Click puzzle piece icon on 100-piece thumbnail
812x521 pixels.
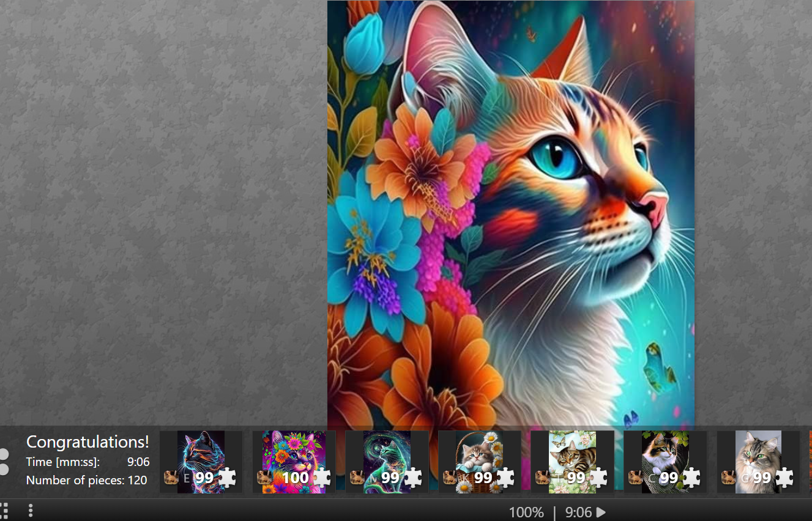click(321, 478)
